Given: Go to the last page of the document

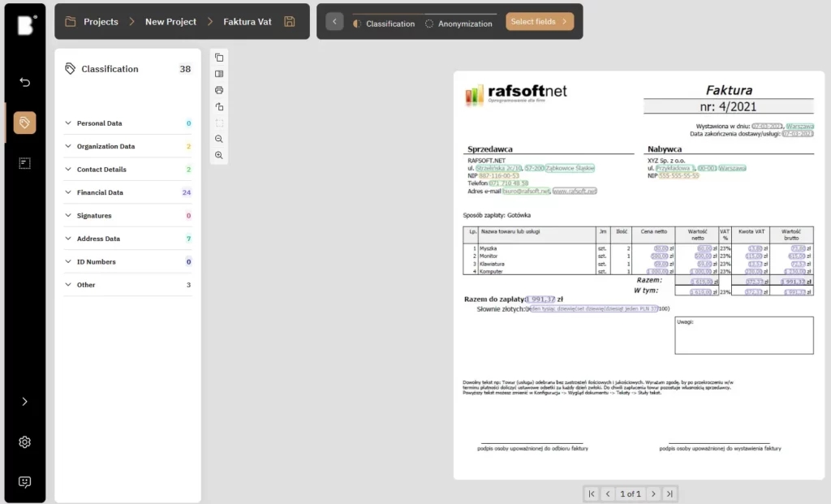Looking at the screenshot, I should point(670,493).
